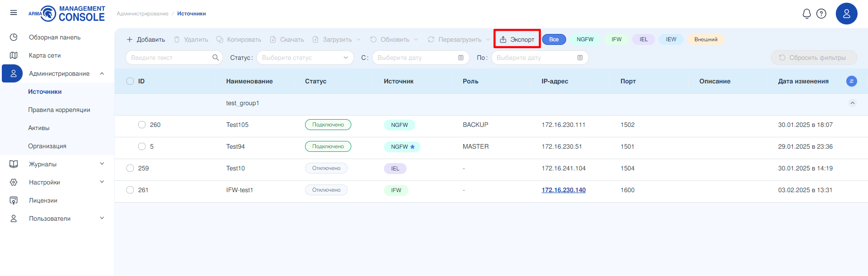Screen dimensions: 868x276
Task: Open calendar icon in the С date field
Action: click(x=461, y=58)
